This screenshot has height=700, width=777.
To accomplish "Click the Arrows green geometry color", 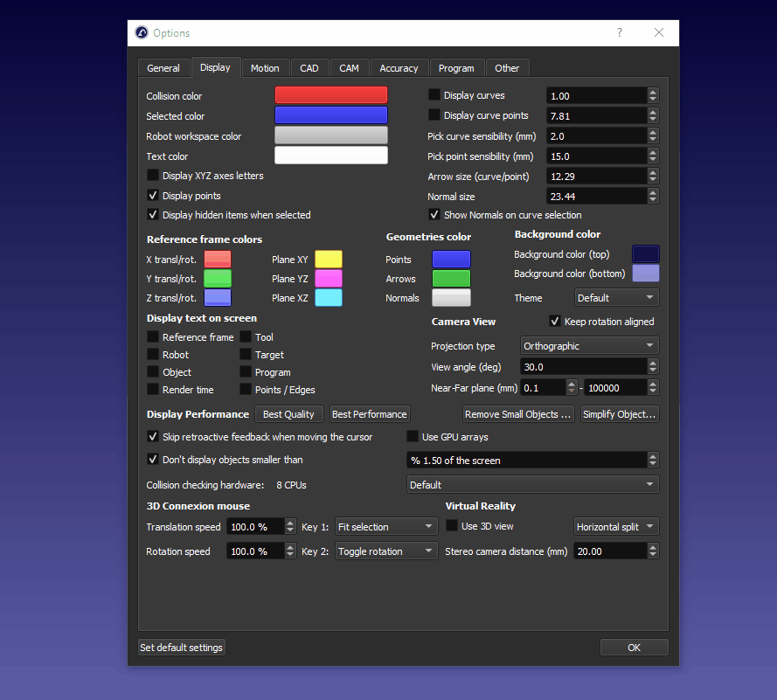I will (x=451, y=279).
